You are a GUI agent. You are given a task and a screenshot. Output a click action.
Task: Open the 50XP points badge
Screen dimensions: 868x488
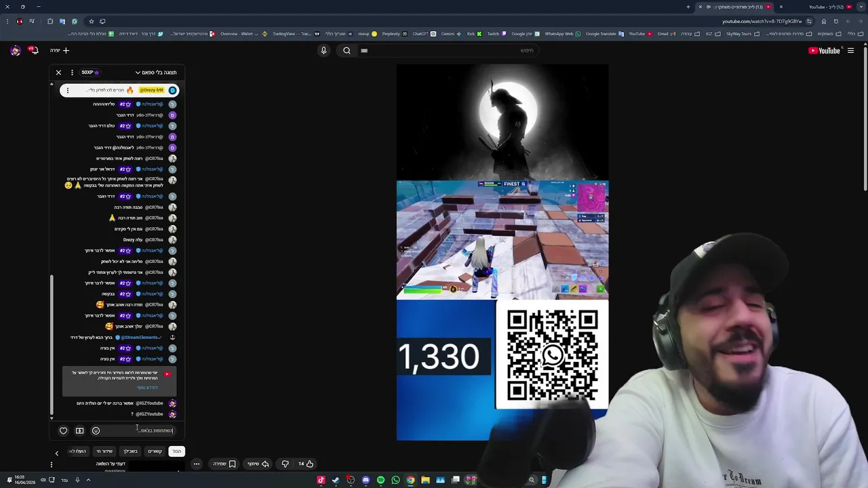[90, 73]
